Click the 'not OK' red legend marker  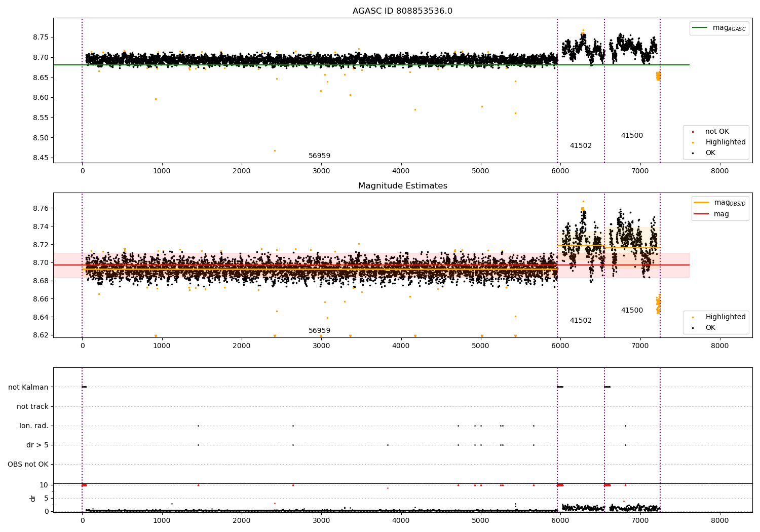[693, 132]
